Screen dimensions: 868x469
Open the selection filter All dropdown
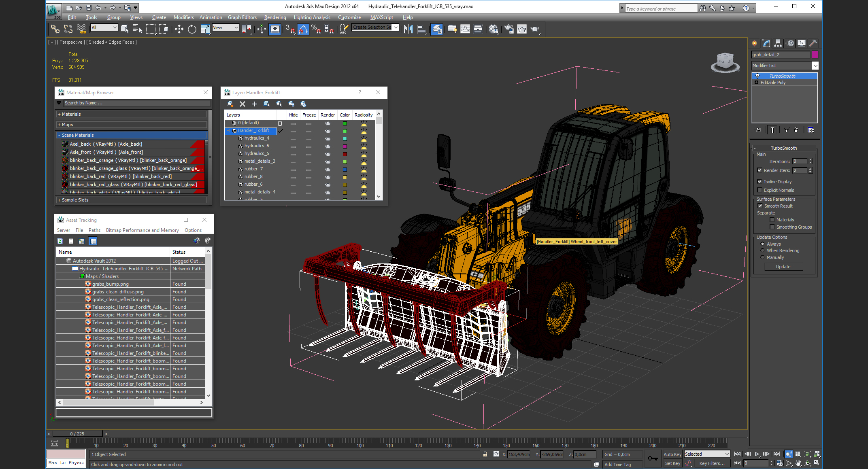pos(104,28)
